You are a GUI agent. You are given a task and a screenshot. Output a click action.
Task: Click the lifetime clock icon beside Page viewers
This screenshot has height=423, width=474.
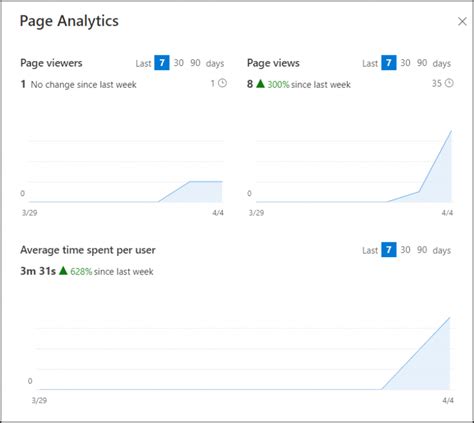point(222,83)
